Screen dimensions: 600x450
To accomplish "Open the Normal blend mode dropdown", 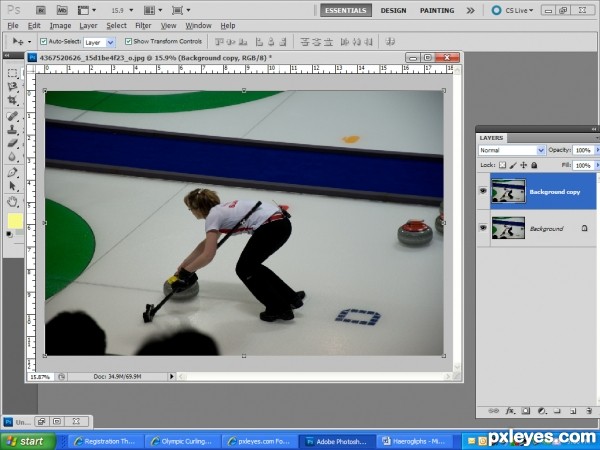I will [x=541, y=150].
